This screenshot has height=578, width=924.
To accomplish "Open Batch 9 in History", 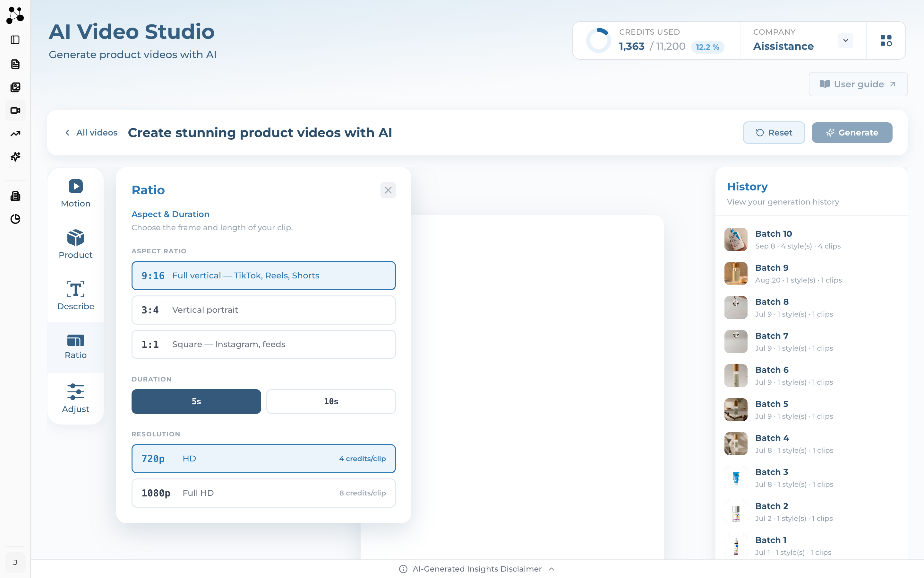I will pyautogui.click(x=811, y=274).
